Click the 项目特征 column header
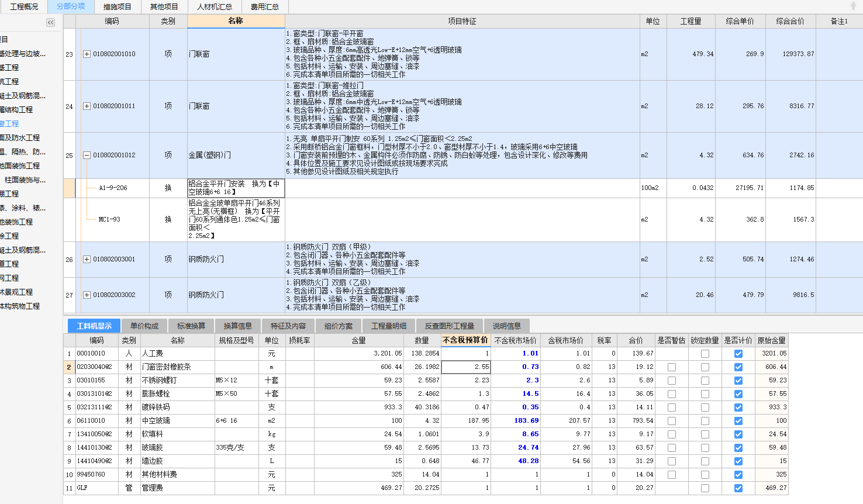 point(462,21)
